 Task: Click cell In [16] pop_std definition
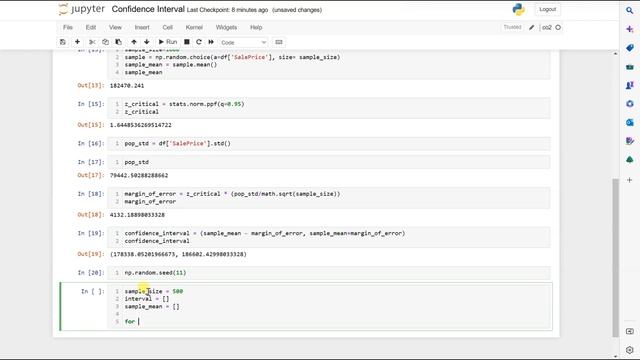(x=329, y=144)
